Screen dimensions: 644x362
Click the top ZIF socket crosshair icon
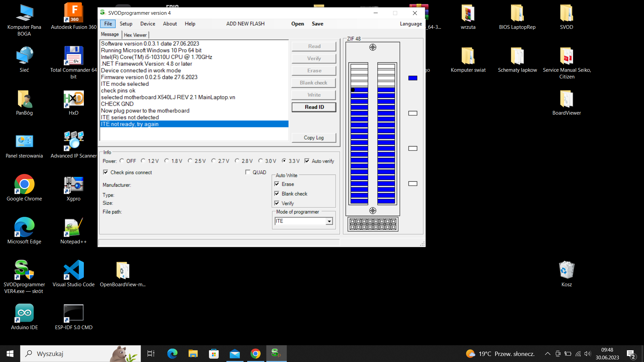[x=373, y=47]
